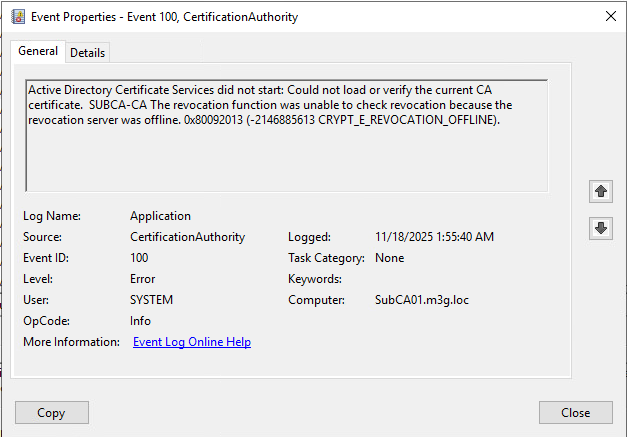This screenshot has width=627, height=437.
Task: Open the Event Log Online Help link
Action: 192,342
